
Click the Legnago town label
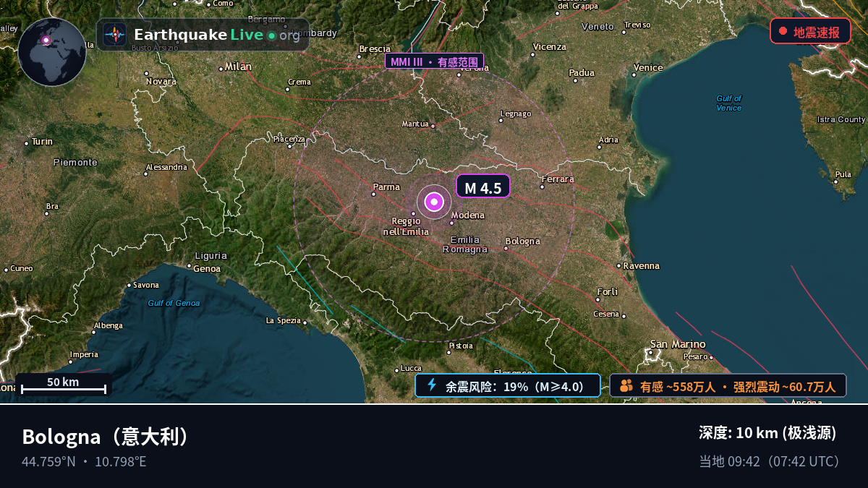point(516,114)
